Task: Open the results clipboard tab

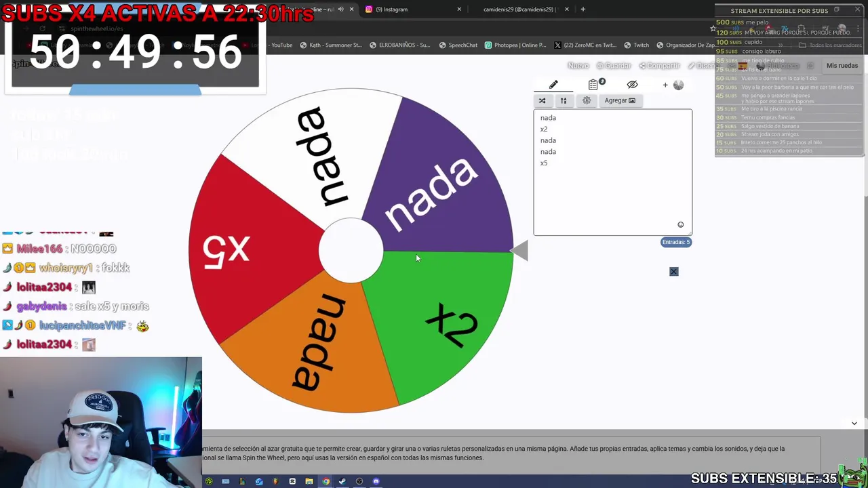Action: coord(595,85)
